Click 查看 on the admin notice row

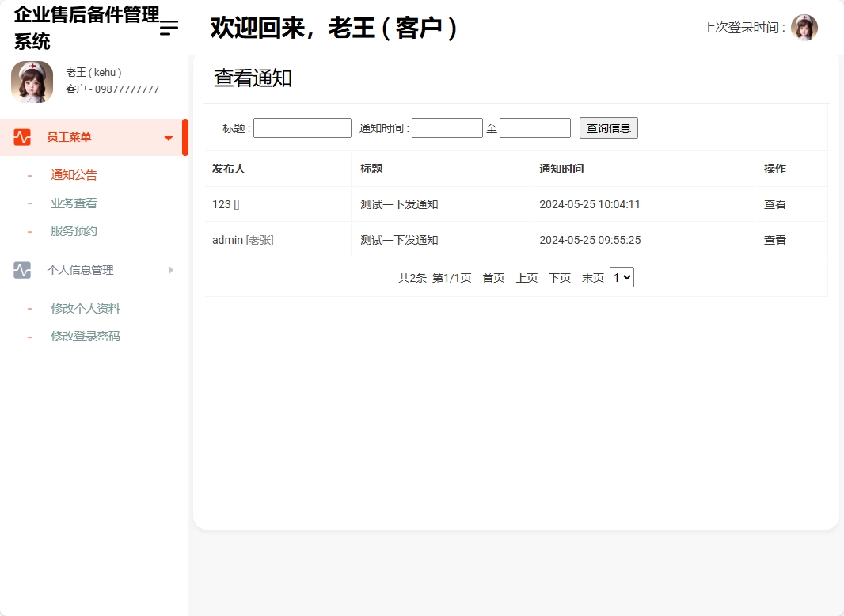click(x=774, y=239)
